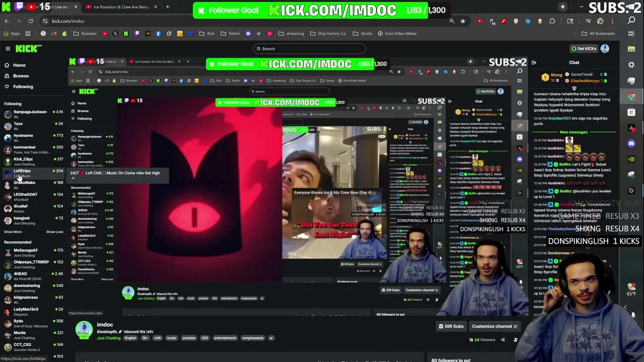The height and width of the screenshot is (362, 644).
Task: Open a new browser tab
Action: [168, 7]
